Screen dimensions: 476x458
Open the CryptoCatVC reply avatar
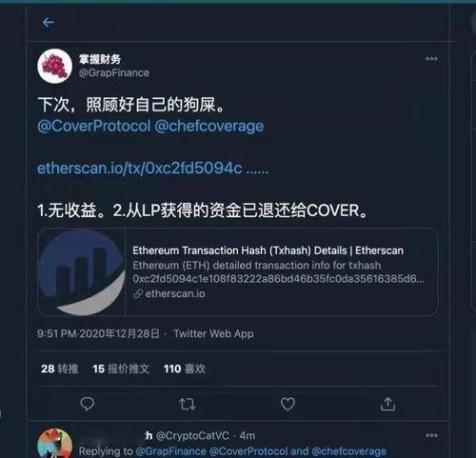pos(54,444)
